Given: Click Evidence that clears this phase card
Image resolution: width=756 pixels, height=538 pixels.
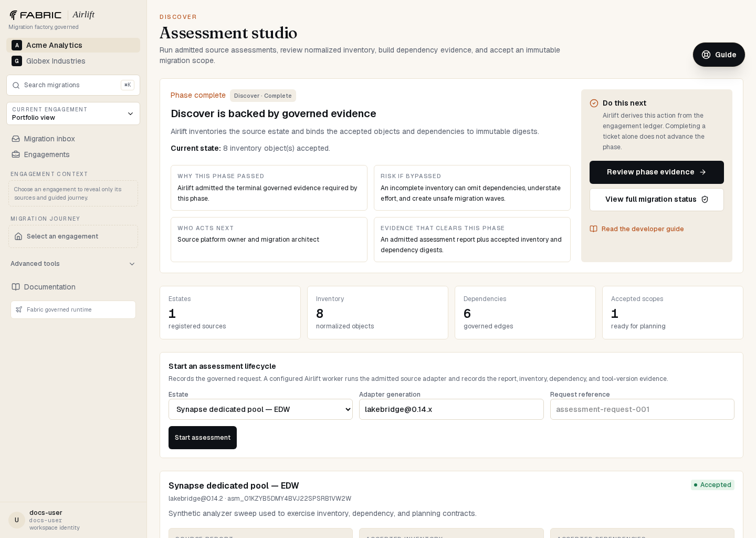Looking at the screenshot, I should (472, 240).
